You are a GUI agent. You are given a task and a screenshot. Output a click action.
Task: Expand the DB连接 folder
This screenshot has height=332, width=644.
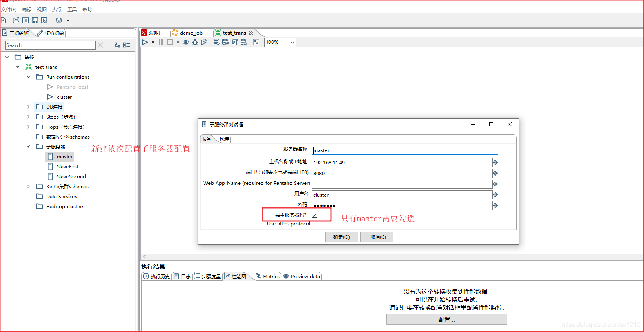(x=28, y=107)
